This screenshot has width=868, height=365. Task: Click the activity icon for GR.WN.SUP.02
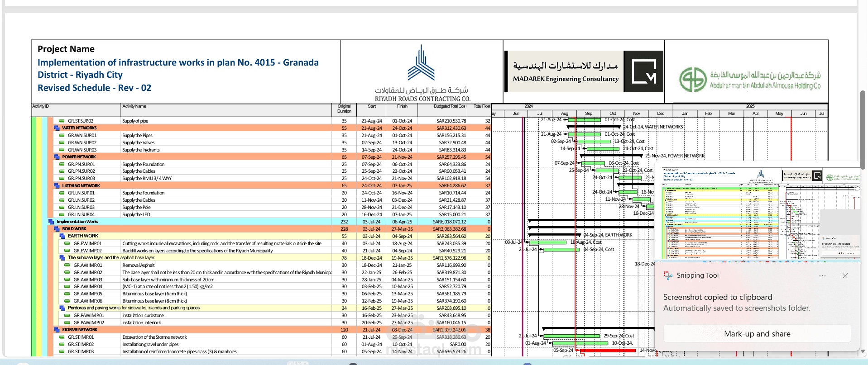click(62, 142)
